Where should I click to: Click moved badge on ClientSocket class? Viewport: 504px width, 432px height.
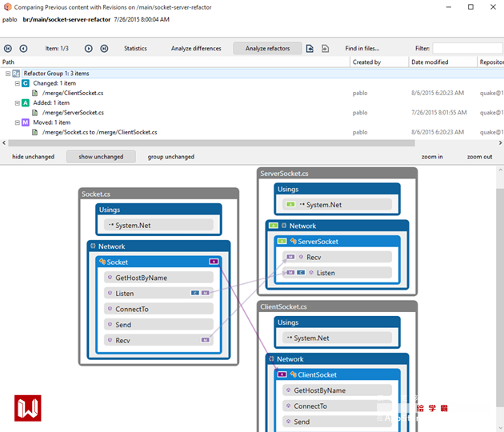282,374
